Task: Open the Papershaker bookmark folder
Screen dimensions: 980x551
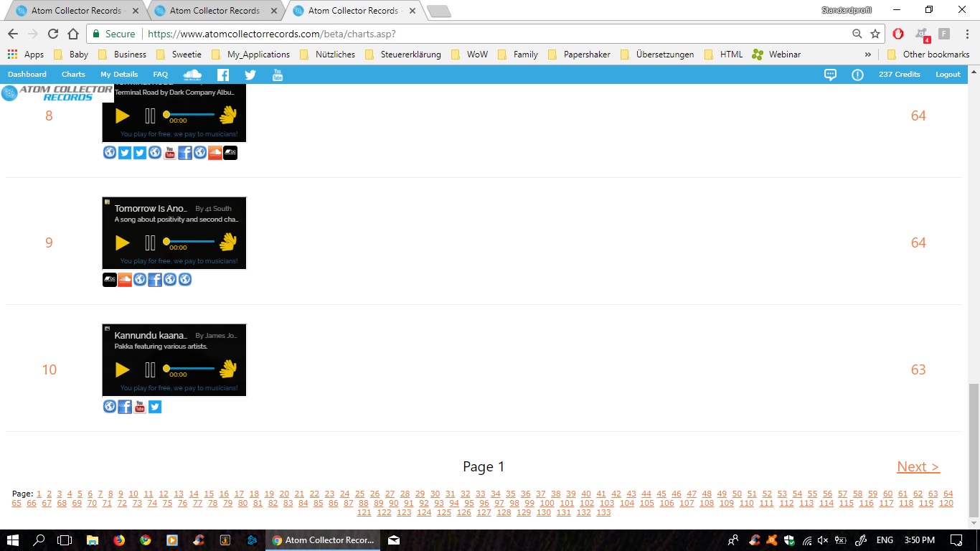Action: (x=579, y=55)
